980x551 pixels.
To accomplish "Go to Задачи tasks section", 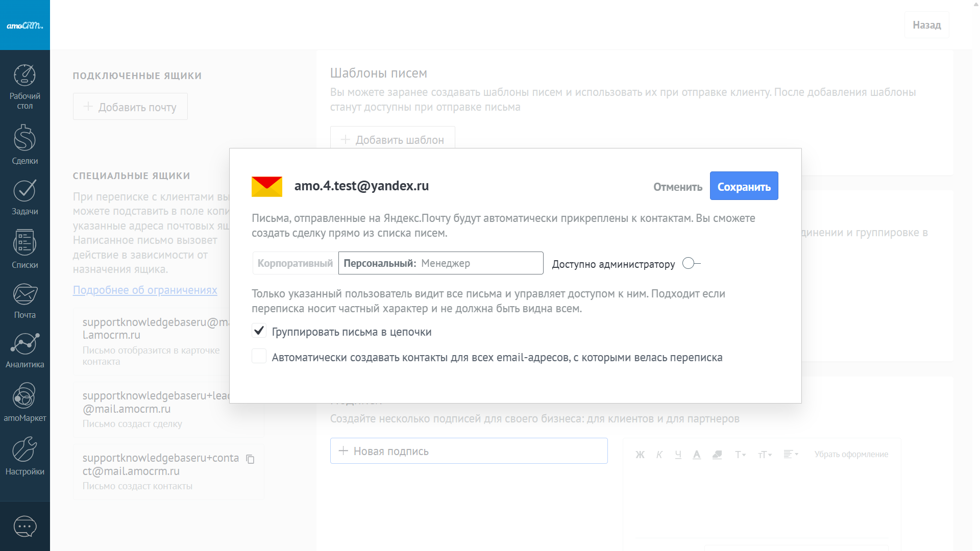I will [24, 197].
